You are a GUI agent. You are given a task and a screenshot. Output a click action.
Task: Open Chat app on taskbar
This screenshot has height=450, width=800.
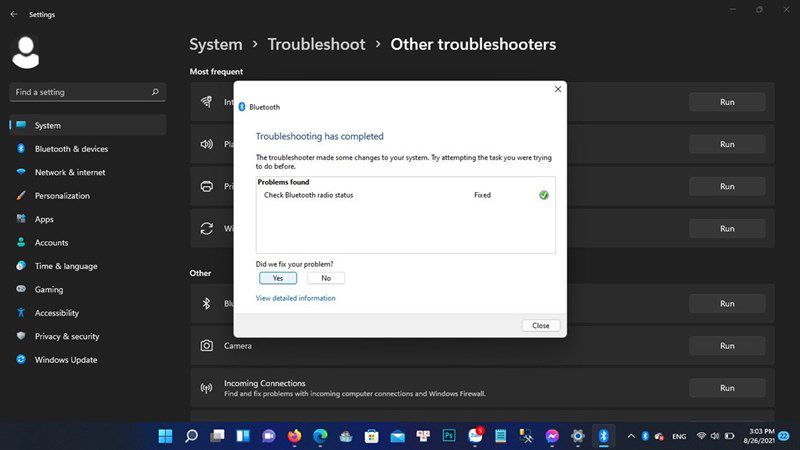pyautogui.click(x=268, y=436)
